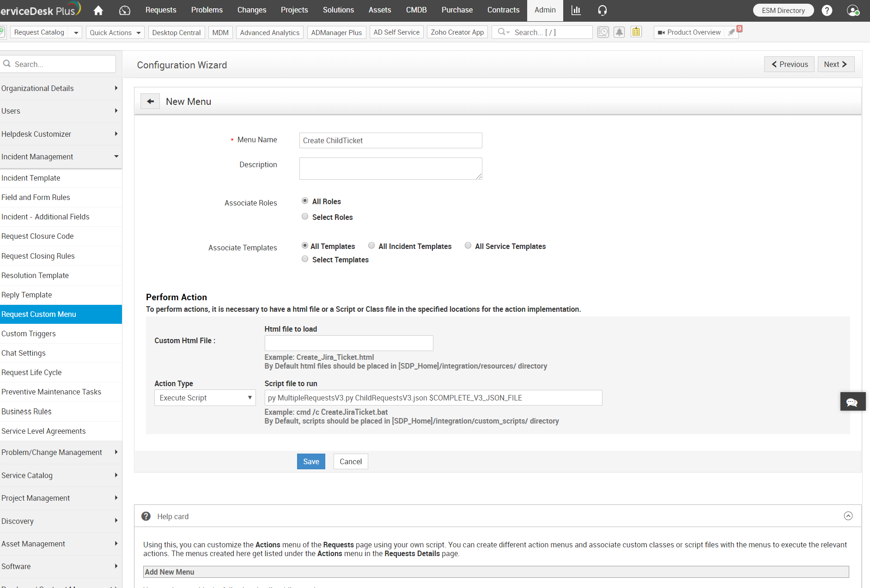Choose the Select Templates radio button

(305, 259)
